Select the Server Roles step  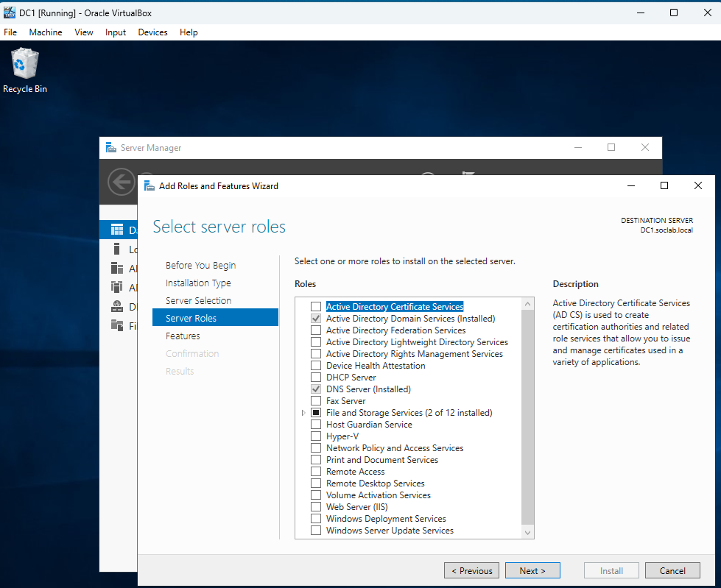(x=215, y=318)
